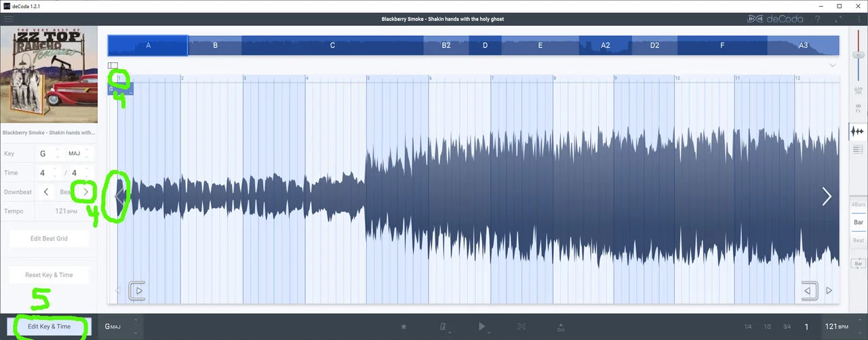Image resolution: width=868 pixels, height=340 pixels.
Task: Click the star favorite icon in bottom bar
Action: [404, 326]
